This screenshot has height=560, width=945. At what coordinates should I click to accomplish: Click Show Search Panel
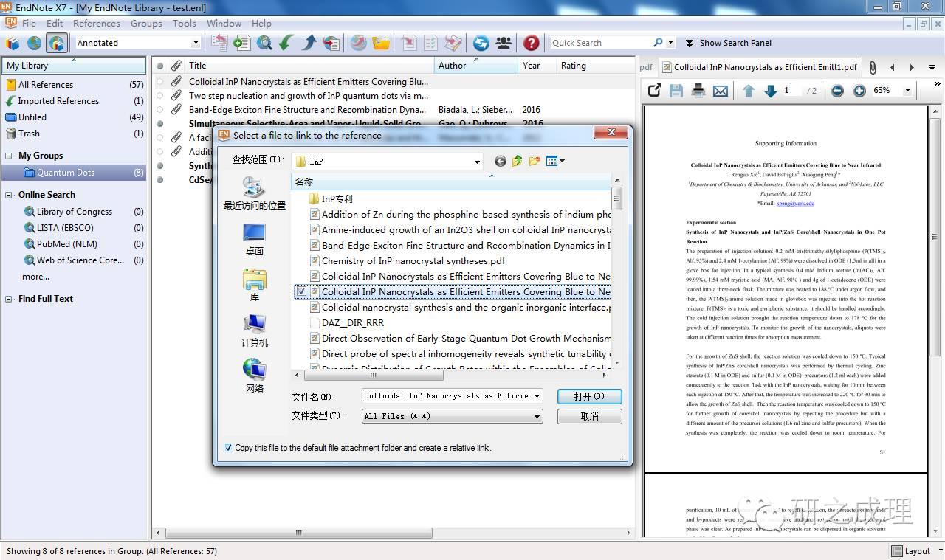(x=728, y=43)
